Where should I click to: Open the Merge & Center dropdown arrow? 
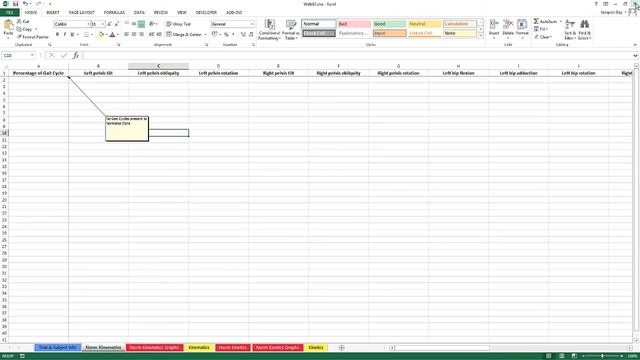205,35
